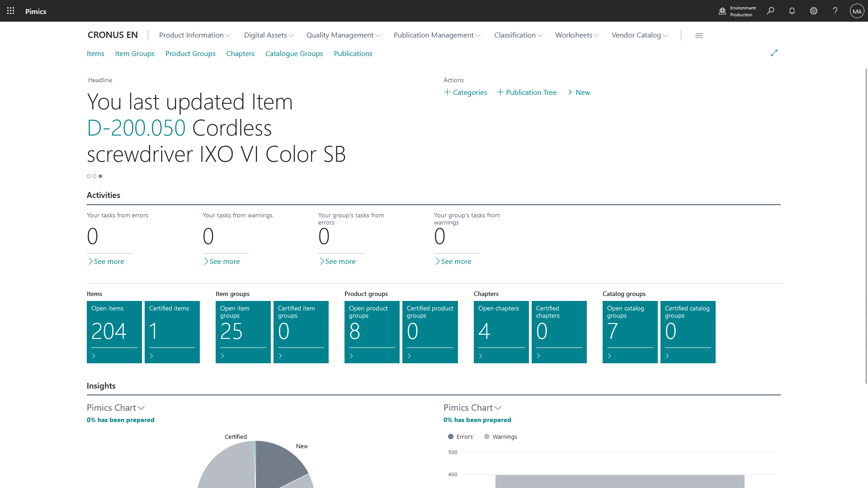Click the Publication Tree action
Viewport: 868px width, 488px height.
click(527, 92)
